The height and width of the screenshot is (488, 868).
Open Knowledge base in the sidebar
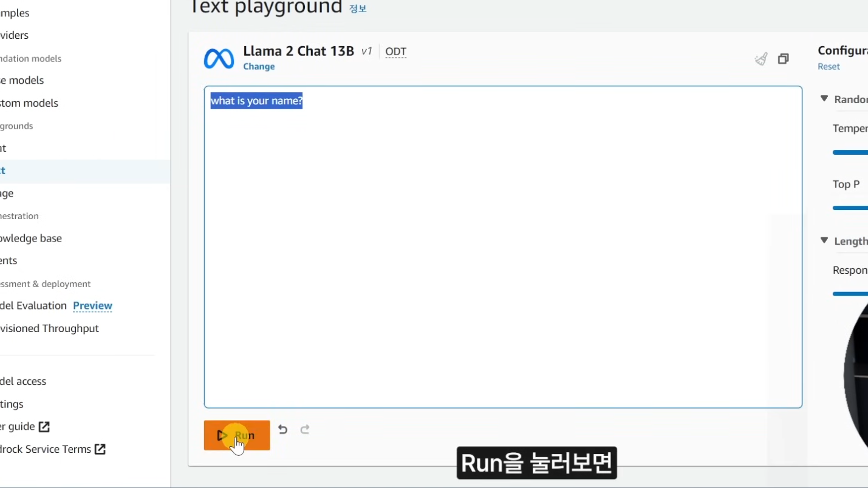tap(31, 239)
